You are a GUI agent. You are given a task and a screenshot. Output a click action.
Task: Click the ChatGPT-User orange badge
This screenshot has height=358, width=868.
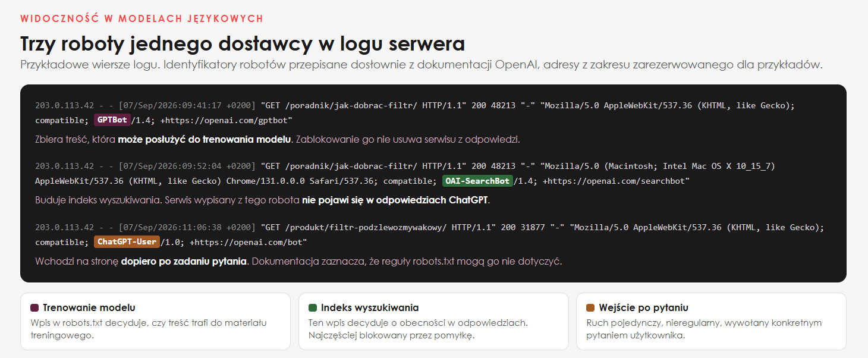[127, 242]
